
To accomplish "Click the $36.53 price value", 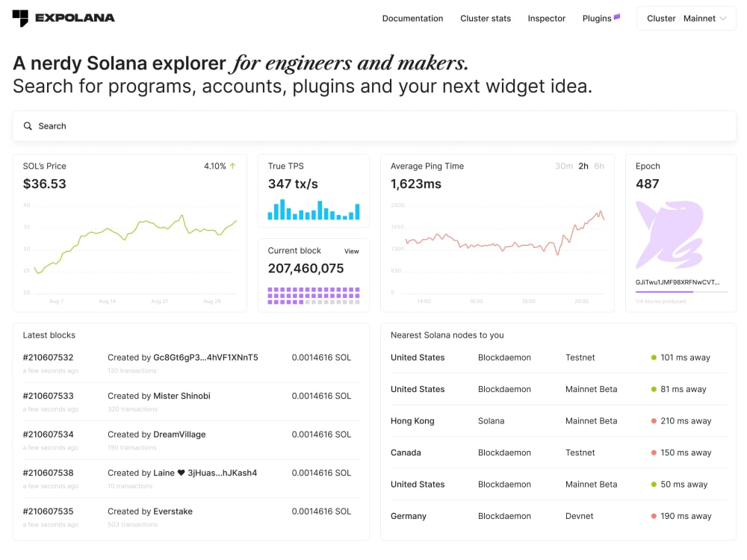I will click(44, 184).
